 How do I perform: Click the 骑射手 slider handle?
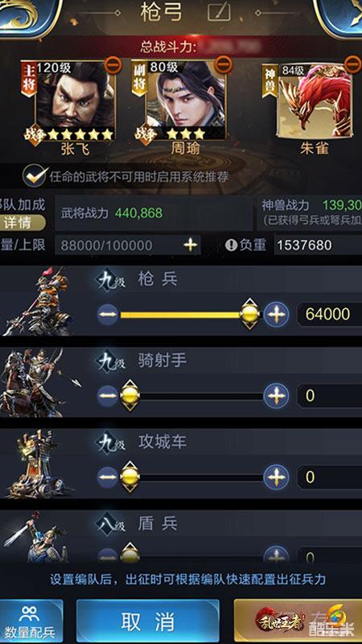pos(130,395)
